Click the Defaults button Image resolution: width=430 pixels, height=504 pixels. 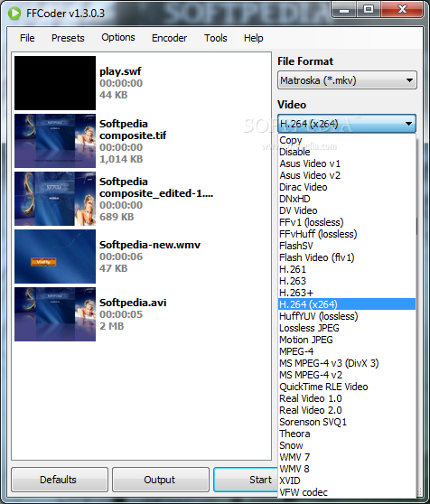[x=60, y=480]
